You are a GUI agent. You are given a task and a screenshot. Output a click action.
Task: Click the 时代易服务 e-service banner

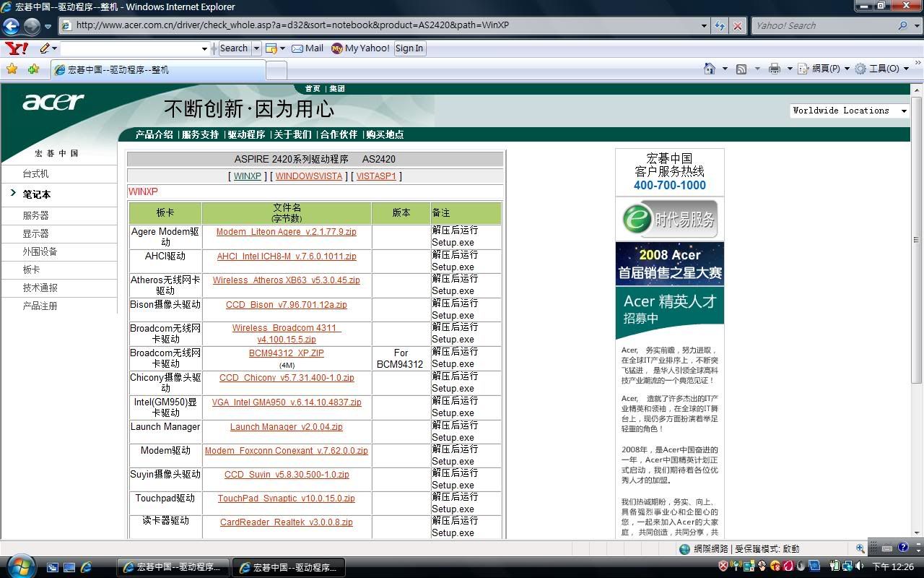(670, 219)
